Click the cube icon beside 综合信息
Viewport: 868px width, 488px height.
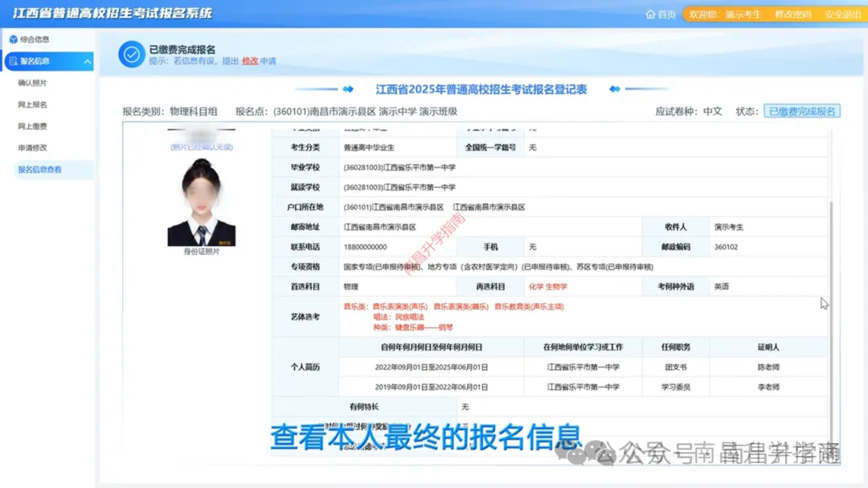tap(14, 39)
